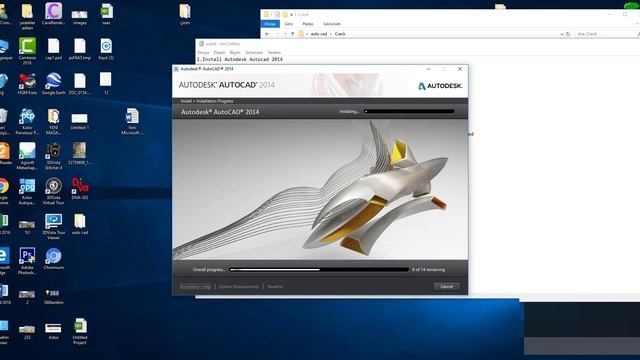
Task: Select the Microsoft Edge desktop icon
Action: (x=4, y=261)
